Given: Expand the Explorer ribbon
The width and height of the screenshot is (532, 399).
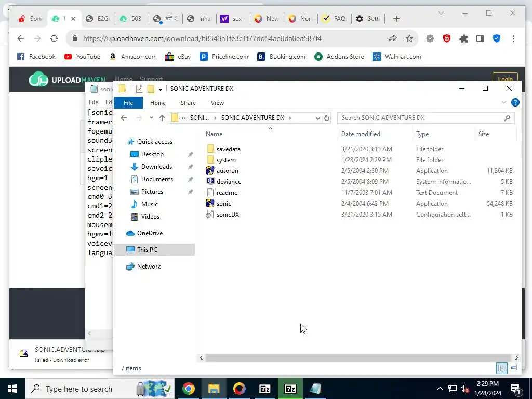Looking at the screenshot, I should coord(504,102).
